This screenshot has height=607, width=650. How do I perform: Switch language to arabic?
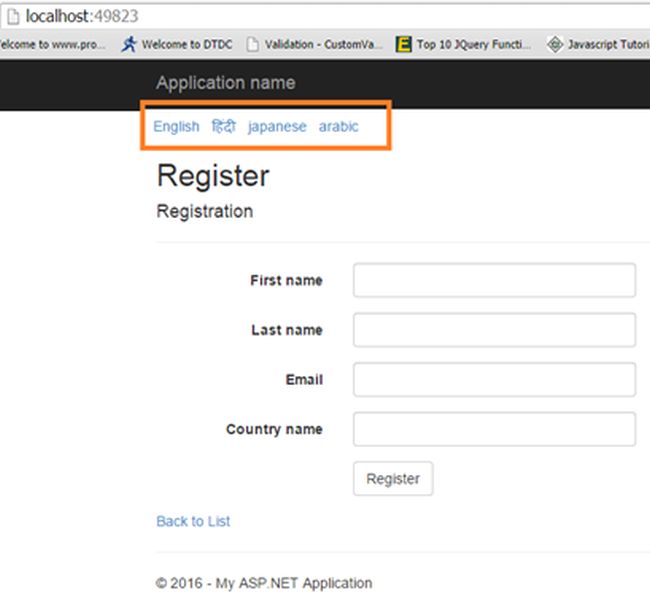[x=338, y=126]
